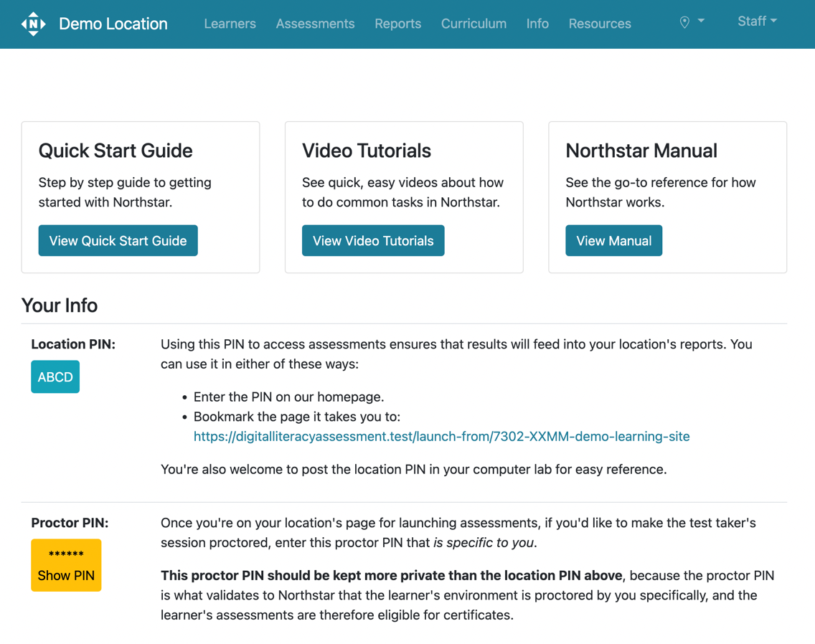815x644 pixels.
Task: Expand the Staff account menu
Action: click(x=758, y=22)
